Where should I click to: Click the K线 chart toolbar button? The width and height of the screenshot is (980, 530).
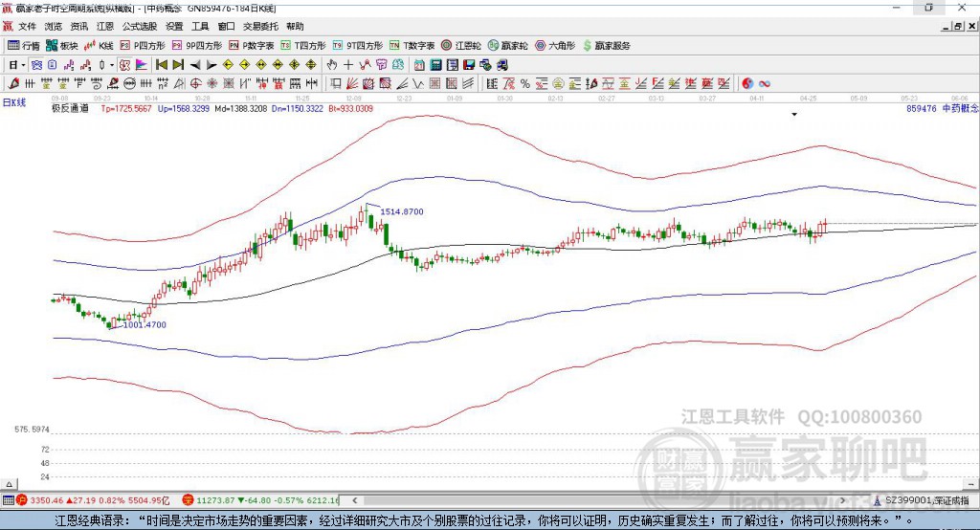pos(100,45)
